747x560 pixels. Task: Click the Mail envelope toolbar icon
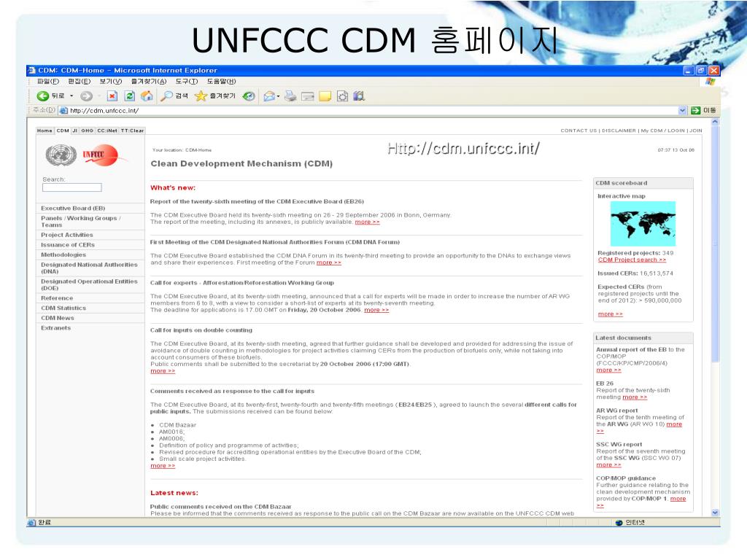pos(269,96)
